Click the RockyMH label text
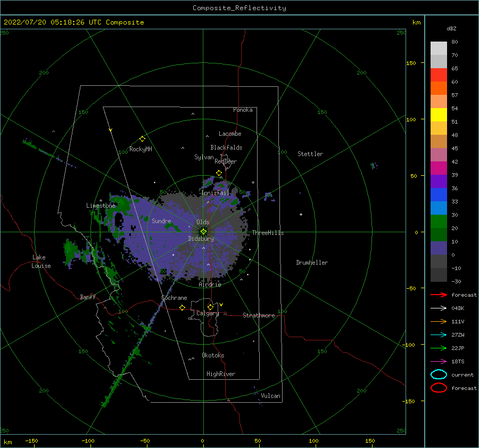Viewport: 479px width, 448px height. (141, 149)
